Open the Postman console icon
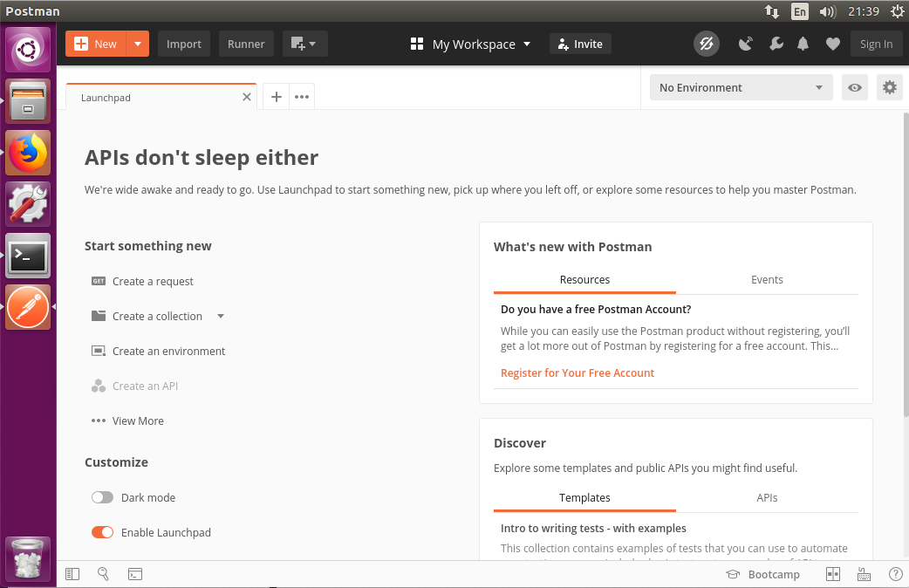The image size is (909, 588). click(135, 574)
